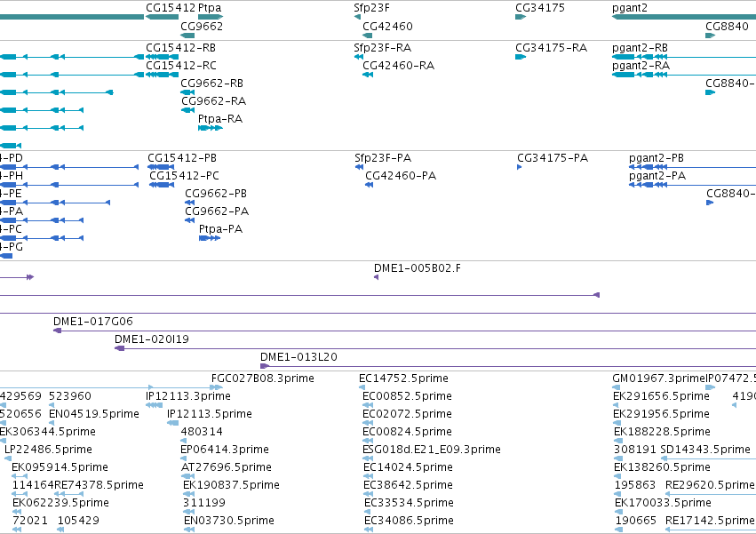Select EST RE74378.5prime
The image size is (756, 534).
(99, 485)
